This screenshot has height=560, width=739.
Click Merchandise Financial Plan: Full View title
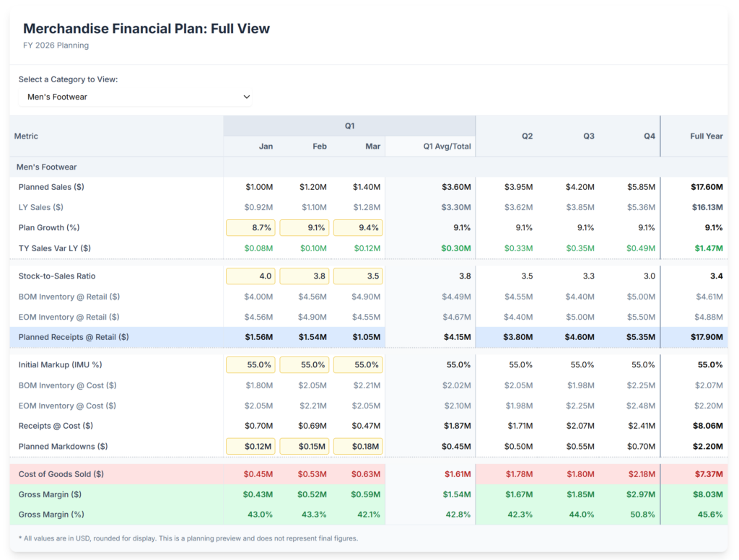pyautogui.click(x=147, y=29)
